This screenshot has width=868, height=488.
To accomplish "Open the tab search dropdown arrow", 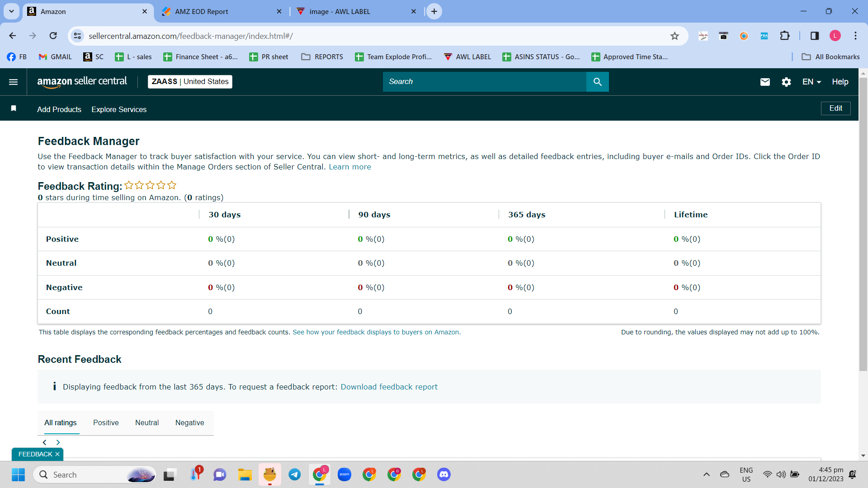I will (11, 11).
